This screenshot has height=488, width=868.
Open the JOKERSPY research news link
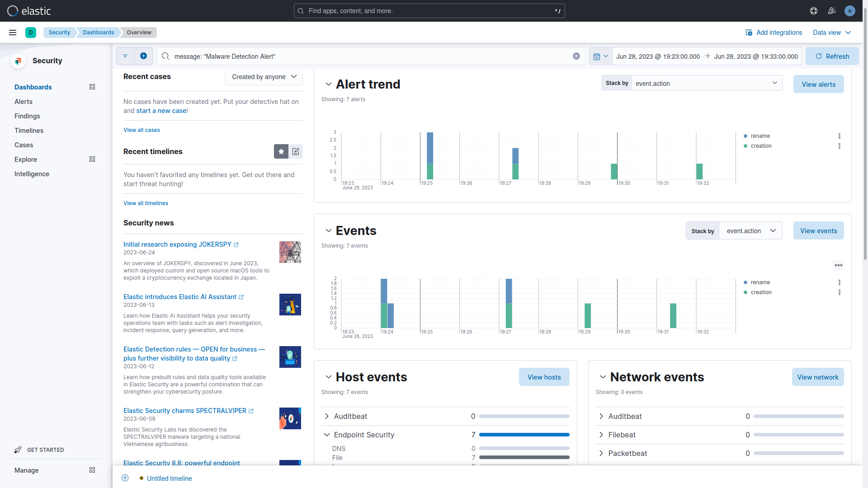(177, 244)
